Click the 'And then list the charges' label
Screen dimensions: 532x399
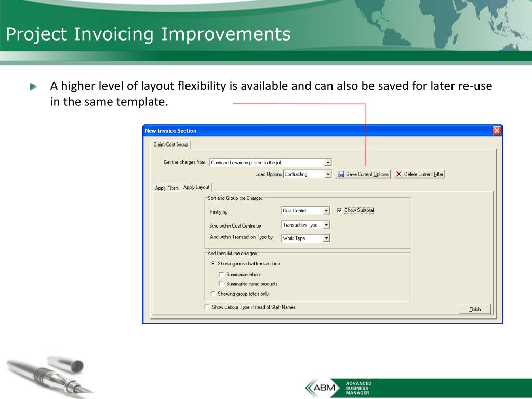click(x=232, y=253)
